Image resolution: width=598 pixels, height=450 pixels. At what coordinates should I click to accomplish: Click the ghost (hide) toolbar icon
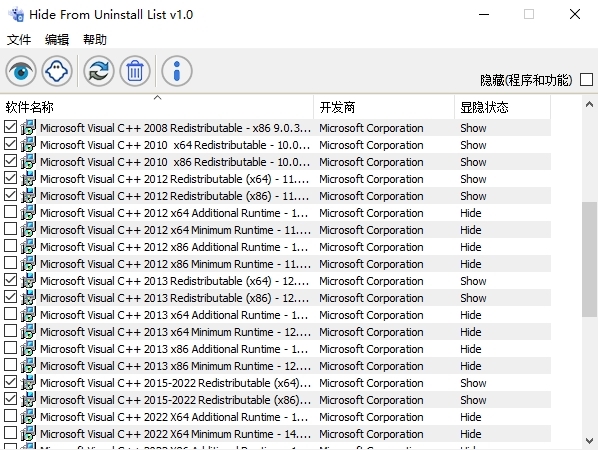(x=57, y=71)
